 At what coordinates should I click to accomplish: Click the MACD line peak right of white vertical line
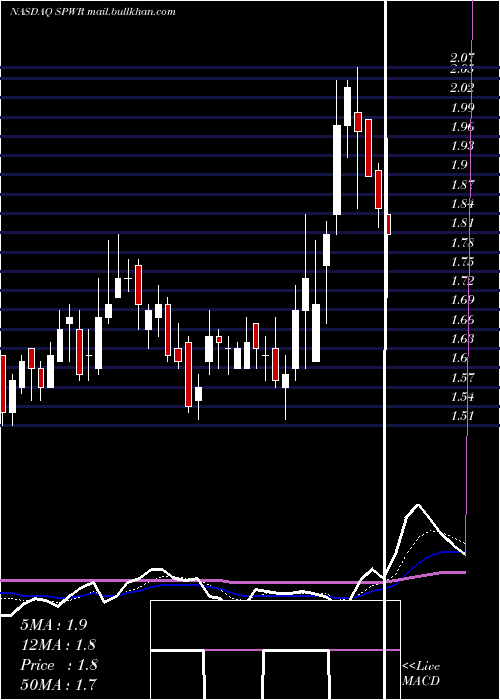(x=418, y=505)
